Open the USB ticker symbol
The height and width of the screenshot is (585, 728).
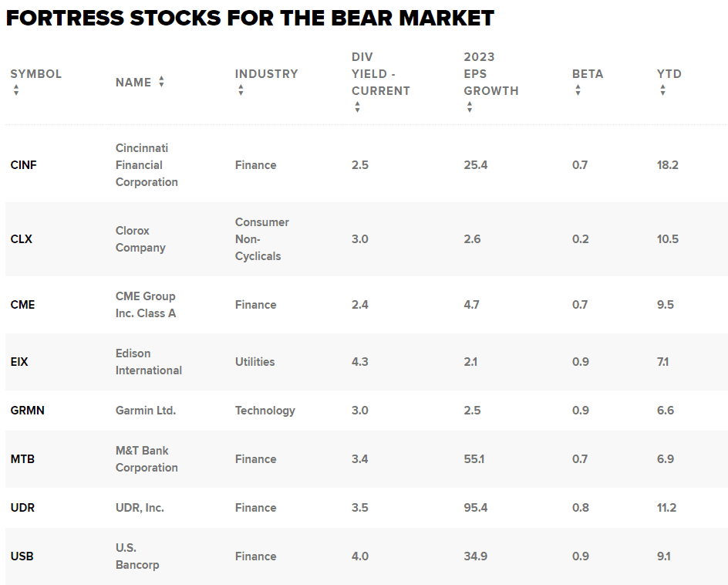point(22,556)
